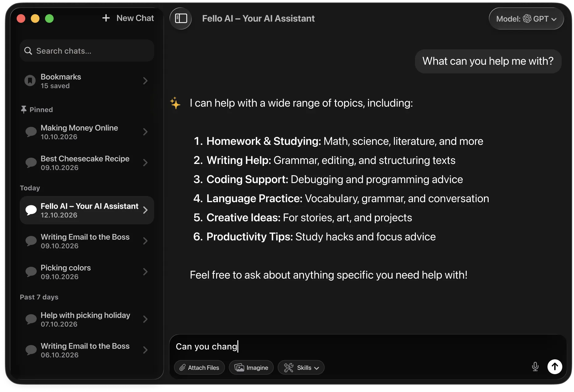The width and height of the screenshot is (574, 392).
Task: Click chevron on Fello AI – Your AI Assistant row
Action: click(x=146, y=210)
